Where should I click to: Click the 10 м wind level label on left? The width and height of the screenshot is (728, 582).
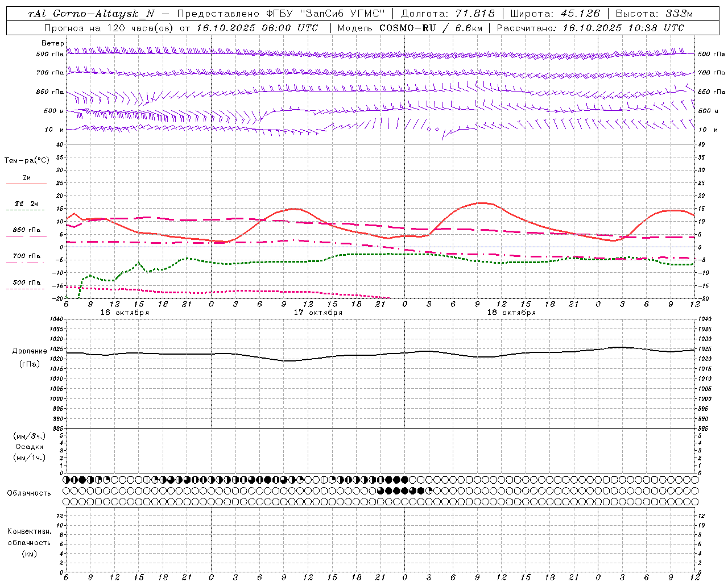(54, 130)
